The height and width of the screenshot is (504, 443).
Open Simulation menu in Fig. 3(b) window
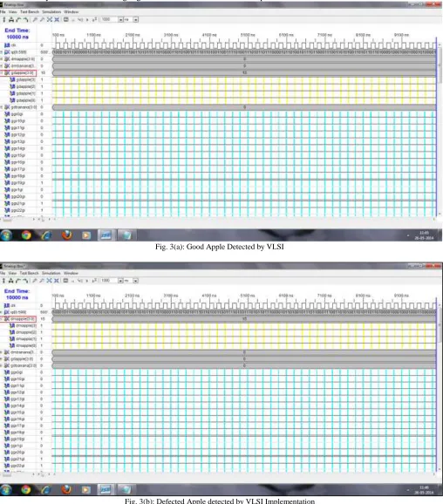pos(51,273)
